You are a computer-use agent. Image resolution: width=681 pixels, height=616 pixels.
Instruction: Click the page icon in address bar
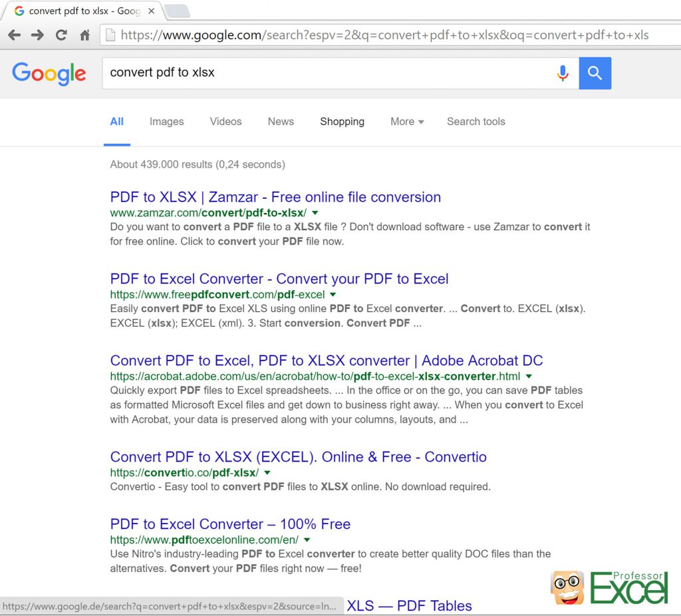click(111, 35)
